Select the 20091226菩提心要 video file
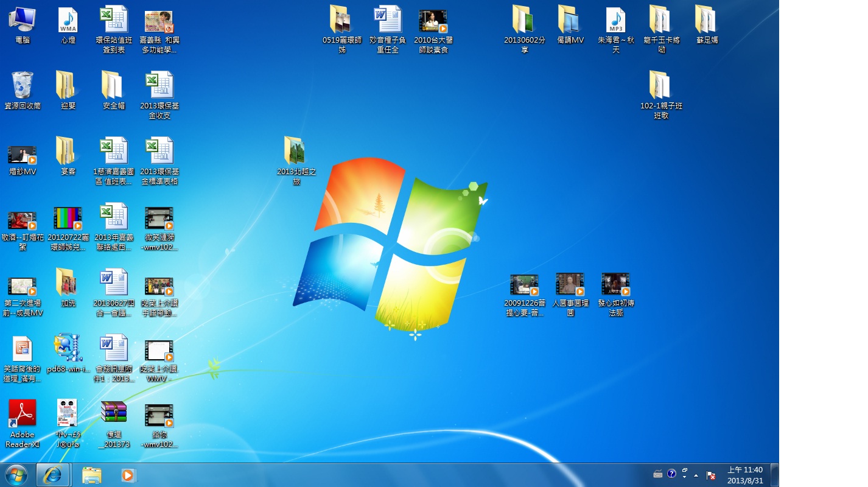 coord(525,295)
